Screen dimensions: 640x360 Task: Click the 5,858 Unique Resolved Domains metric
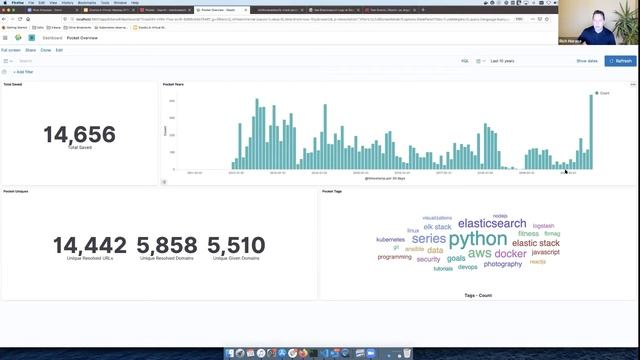167,245
